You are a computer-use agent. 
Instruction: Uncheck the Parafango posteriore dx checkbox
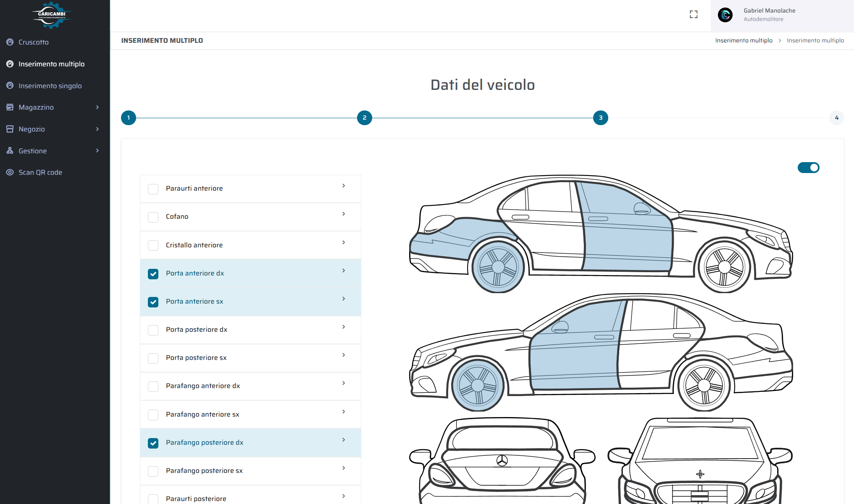pyautogui.click(x=153, y=443)
